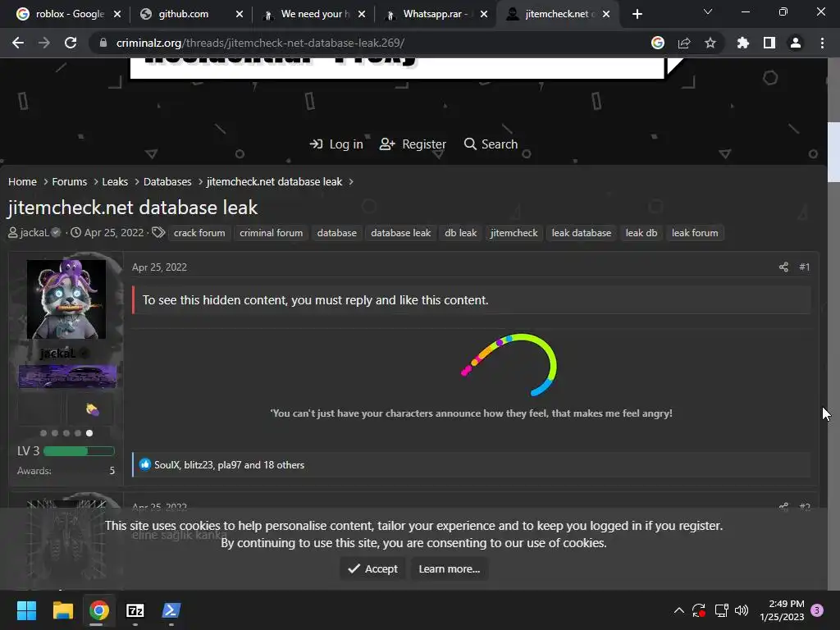The height and width of the screenshot is (630, 840).
Task: Close the Whatsapp.rar tab
Action: 484,14
